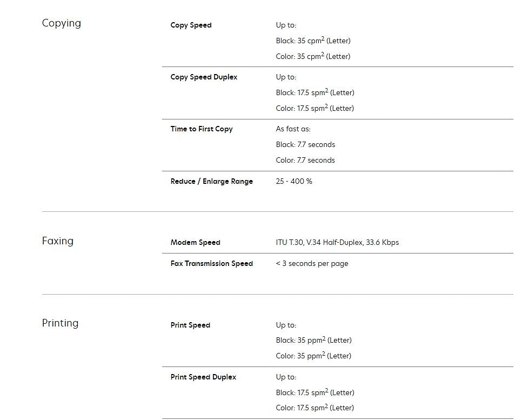
Task: Click the ITU T.30 V.34 Half-Duplex value
Action: tap(337, 243)
